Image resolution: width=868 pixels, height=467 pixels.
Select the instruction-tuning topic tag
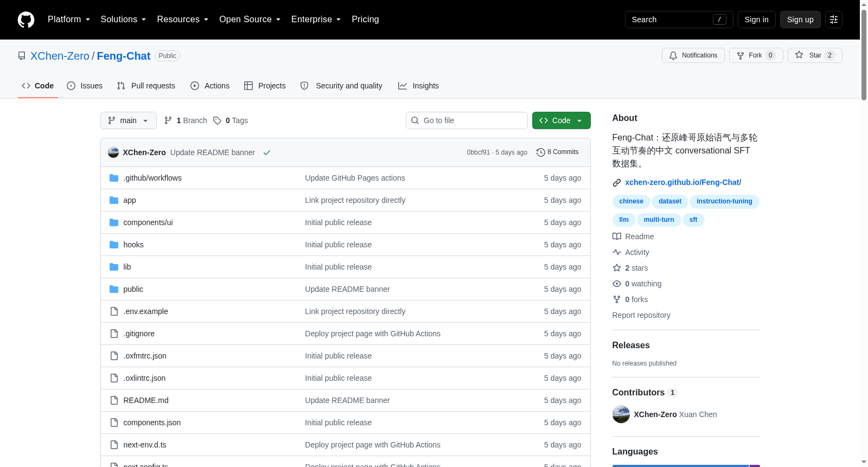pyautogui.click(x=724, y=201)
